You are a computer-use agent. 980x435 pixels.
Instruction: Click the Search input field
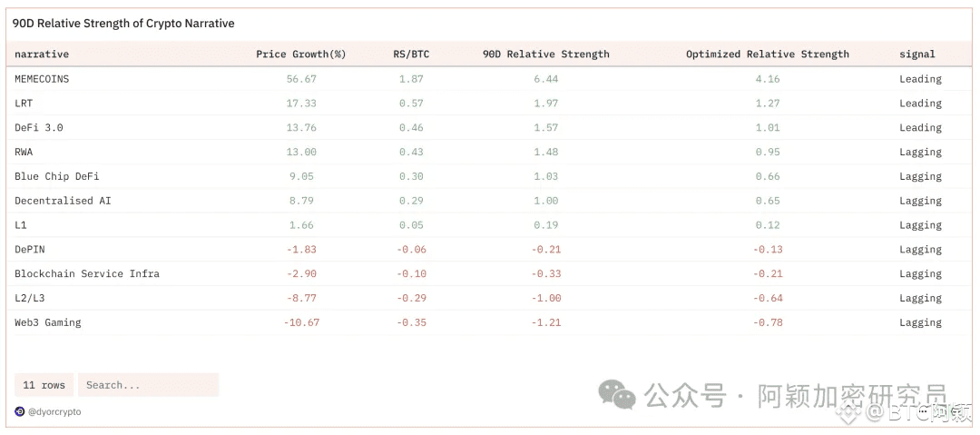(149, 385)
